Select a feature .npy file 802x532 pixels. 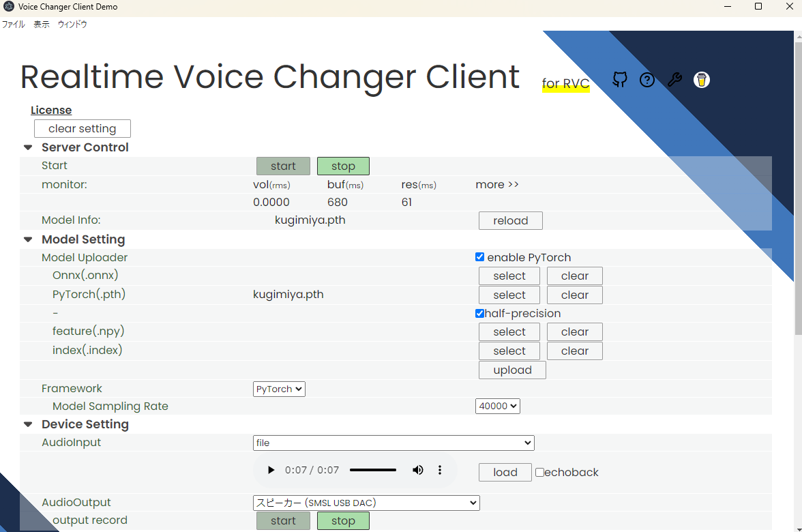coord(509,332)
